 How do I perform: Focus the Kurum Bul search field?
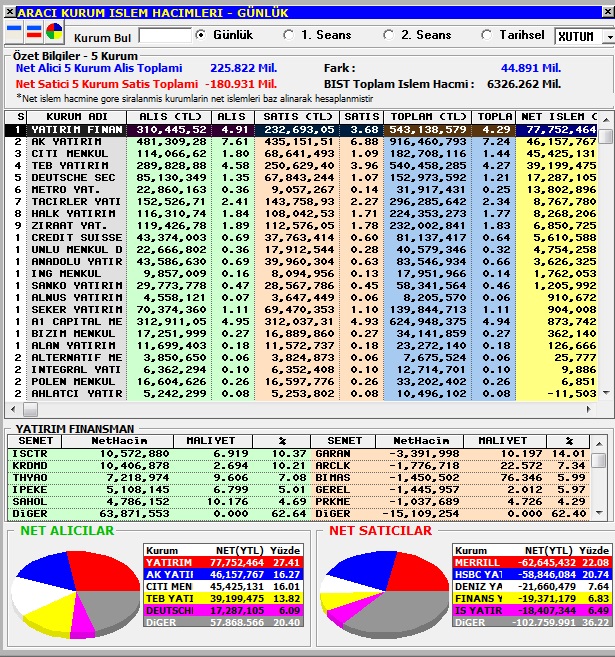click(x=165, y=36)
